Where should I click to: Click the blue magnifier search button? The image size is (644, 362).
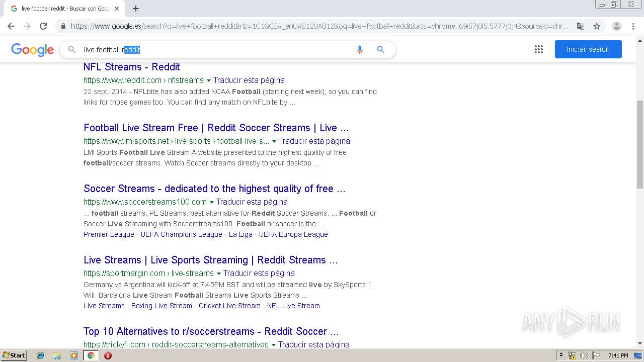(x=381, y=49)
